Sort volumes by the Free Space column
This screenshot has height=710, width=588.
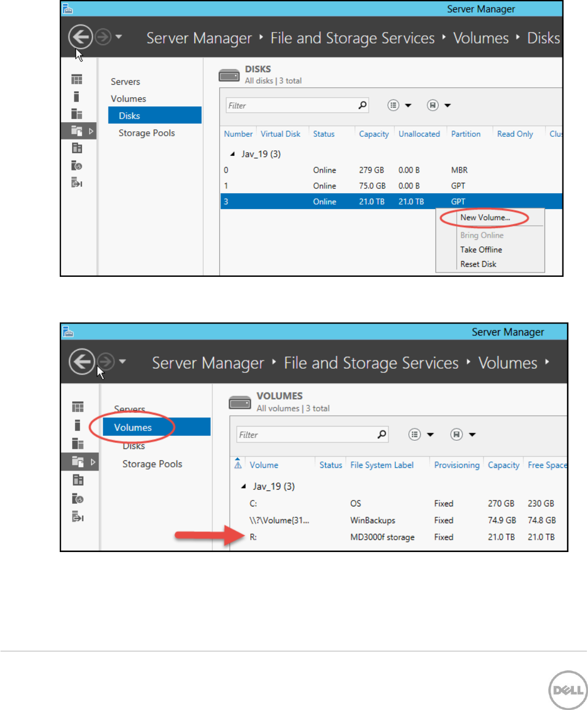pyautogui.click(x=547, y=465)
